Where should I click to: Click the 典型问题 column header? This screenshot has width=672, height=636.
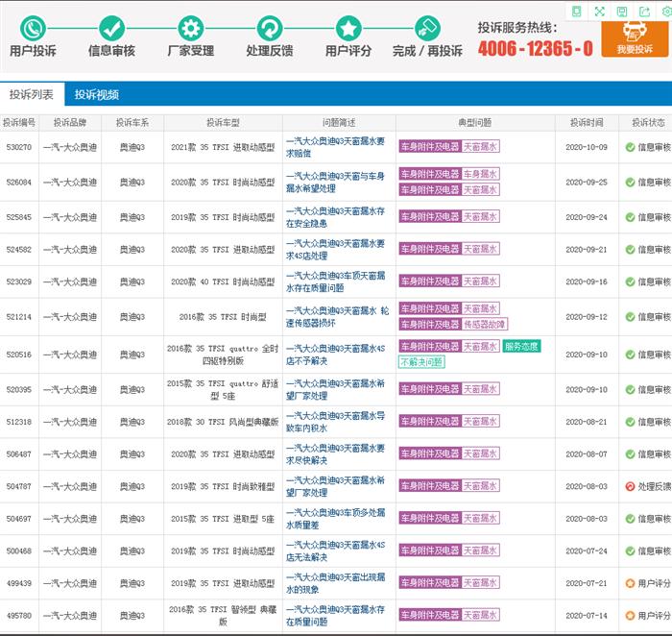click(475, 123)
